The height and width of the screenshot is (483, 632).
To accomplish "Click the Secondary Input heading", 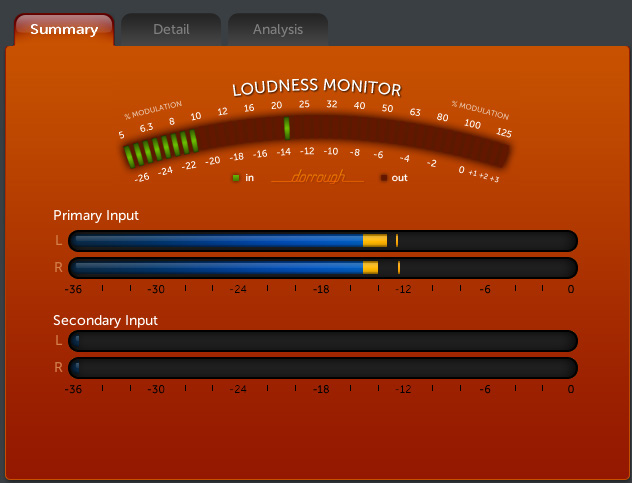I will point(105,321).
